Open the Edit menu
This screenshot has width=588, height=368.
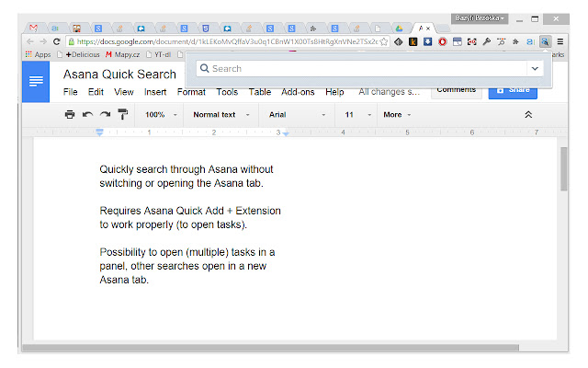96,92
